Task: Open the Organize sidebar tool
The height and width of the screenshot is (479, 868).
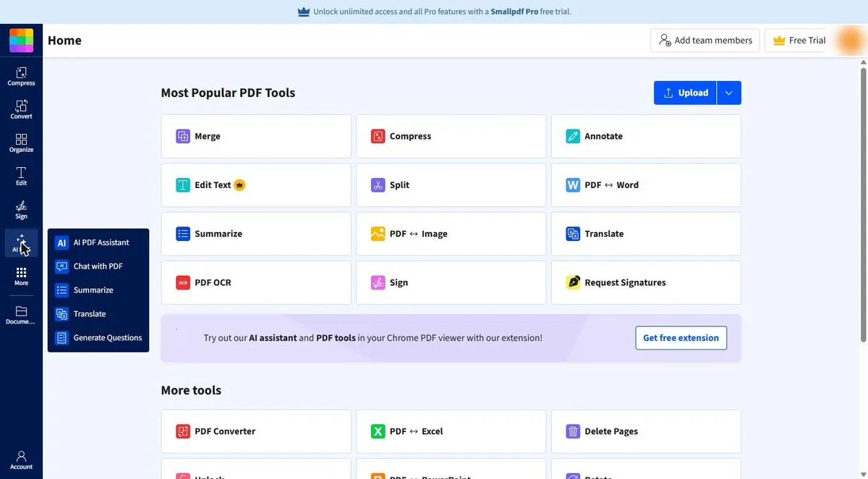Action: pyautogui.click(x=21, y=143)
